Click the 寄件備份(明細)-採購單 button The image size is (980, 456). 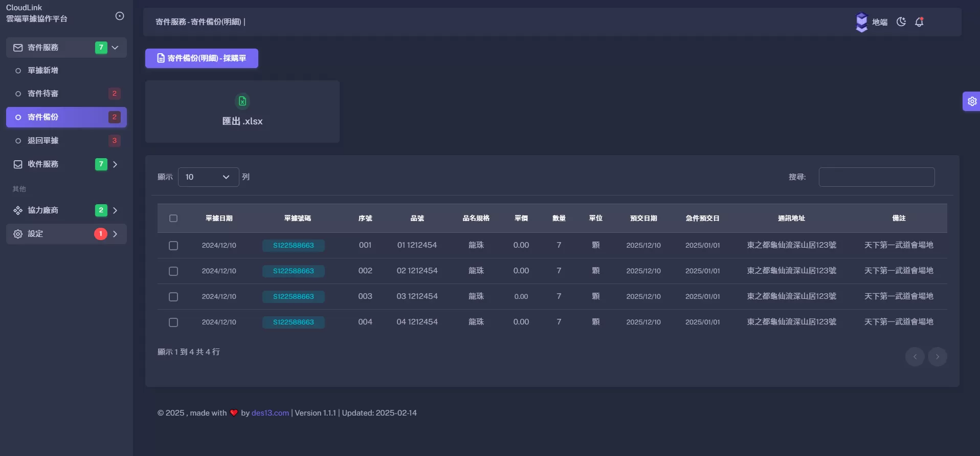(202, 58)
